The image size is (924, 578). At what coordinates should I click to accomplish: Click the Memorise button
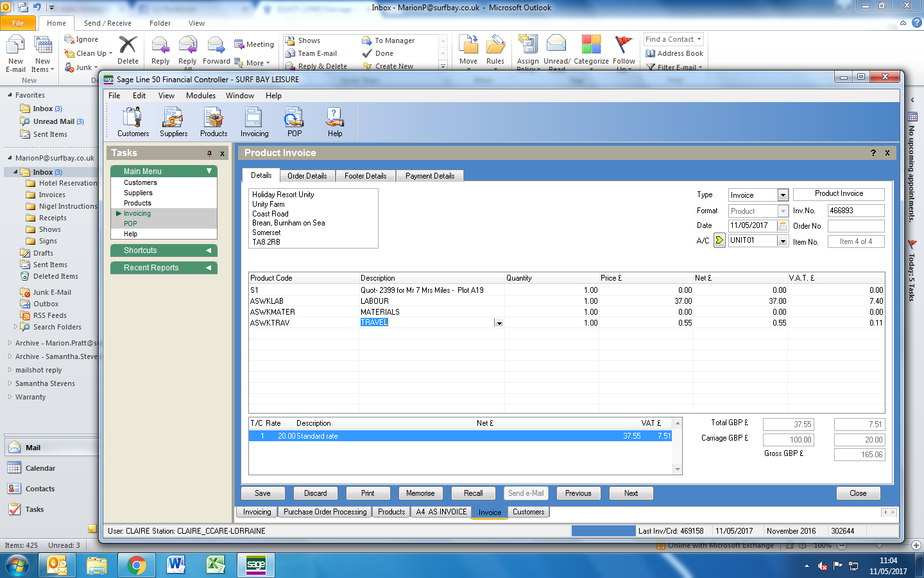(420, 493)
